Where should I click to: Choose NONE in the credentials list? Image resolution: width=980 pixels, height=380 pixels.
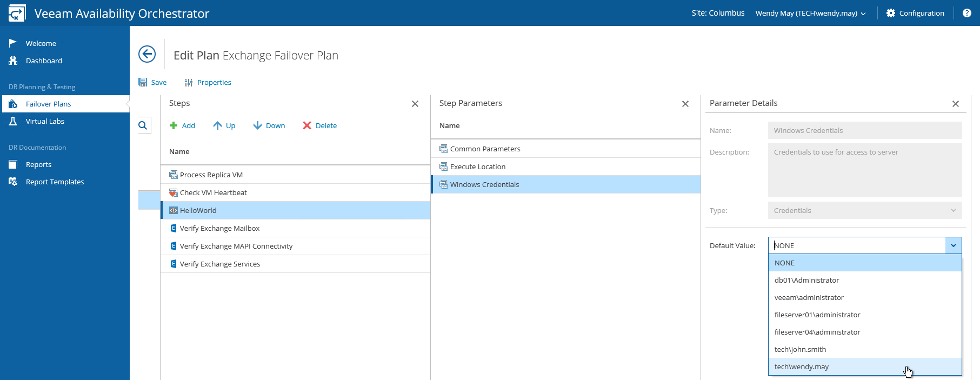(865, 263)
